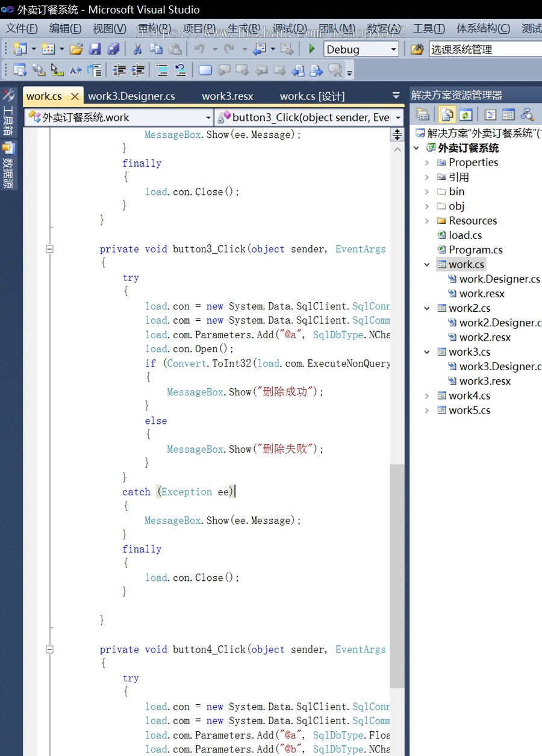Image resolution: width=542 pixels, height=756 pixels.
Task: Toggle Show All Files in Solution Explorer
Action: click(x=447, y=114)
